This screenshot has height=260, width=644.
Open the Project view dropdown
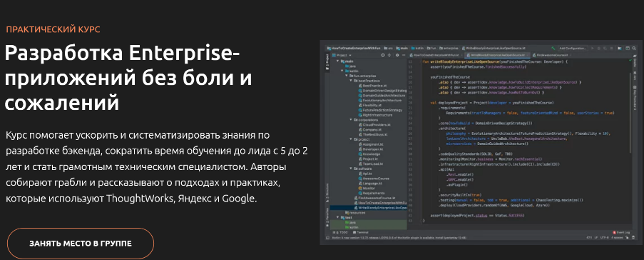342,55
